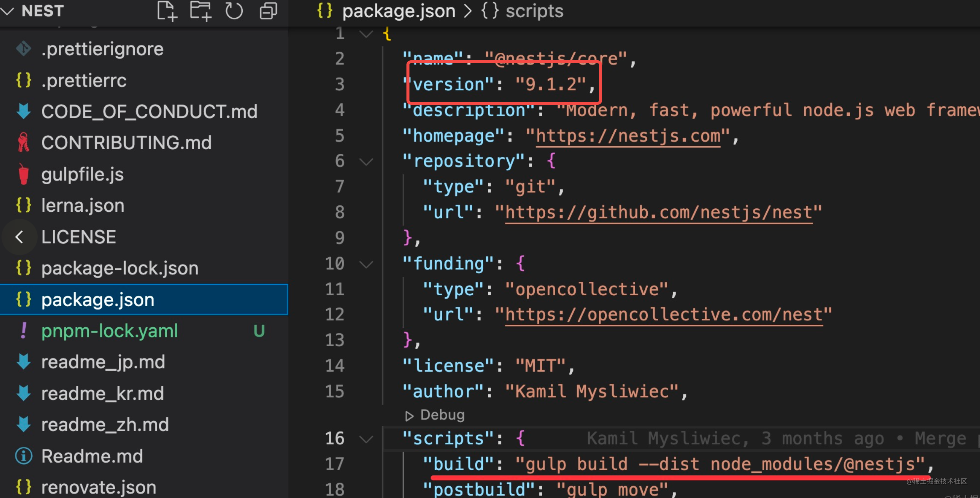980x498 pixels.
Task: Click the New File icon in explorer header
Action: click(167, 11)
